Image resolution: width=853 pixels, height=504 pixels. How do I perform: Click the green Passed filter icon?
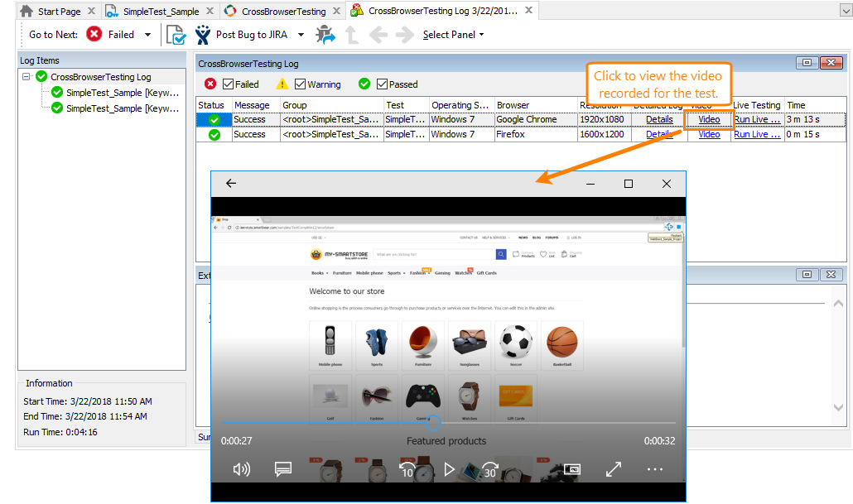click(x=364, y=84)
